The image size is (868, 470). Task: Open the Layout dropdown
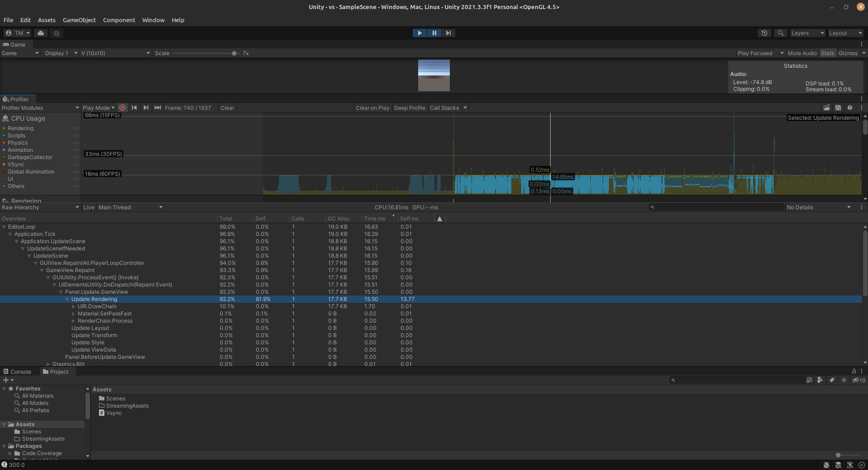pos(845,33)
